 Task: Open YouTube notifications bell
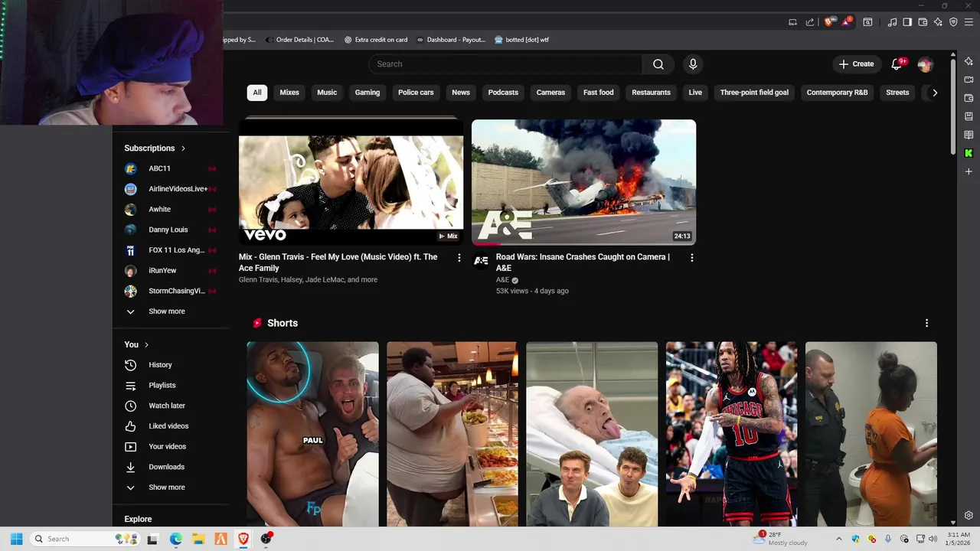click(x=897, y=64)
